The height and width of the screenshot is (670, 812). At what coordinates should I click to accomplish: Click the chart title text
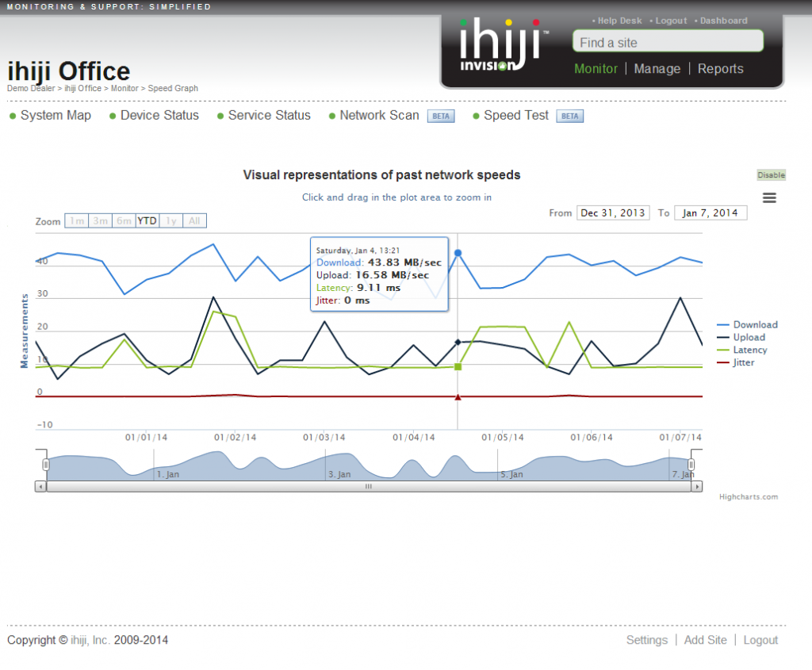(x=381, y=175)
